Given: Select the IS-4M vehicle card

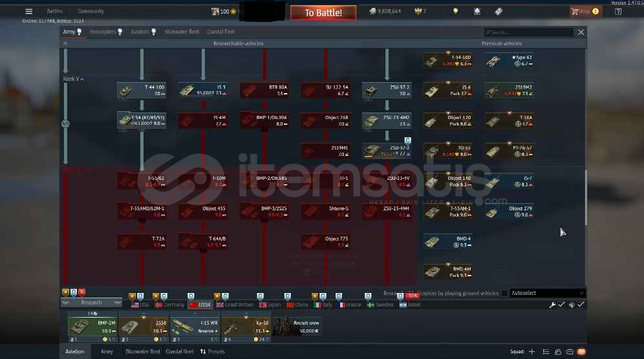Looking at the screenshot, I should click(203, 120).
